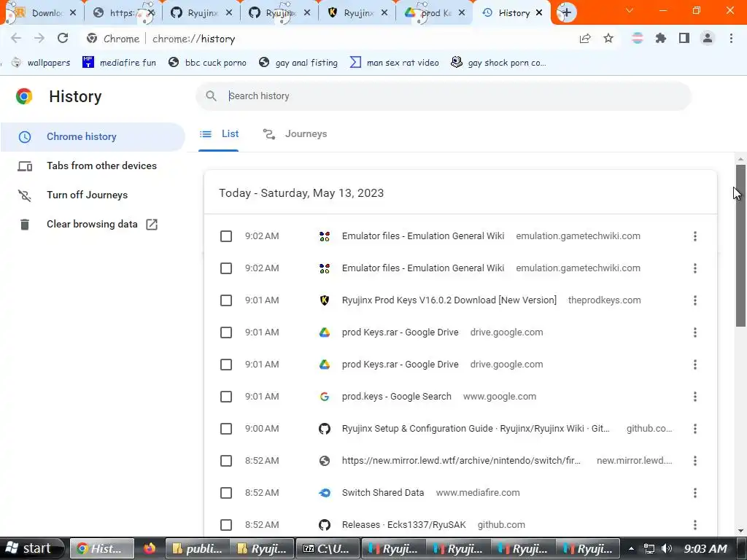This screenshot has width=747, height=560.
Task: Reload the history page
Action: [x=63, y=39]
